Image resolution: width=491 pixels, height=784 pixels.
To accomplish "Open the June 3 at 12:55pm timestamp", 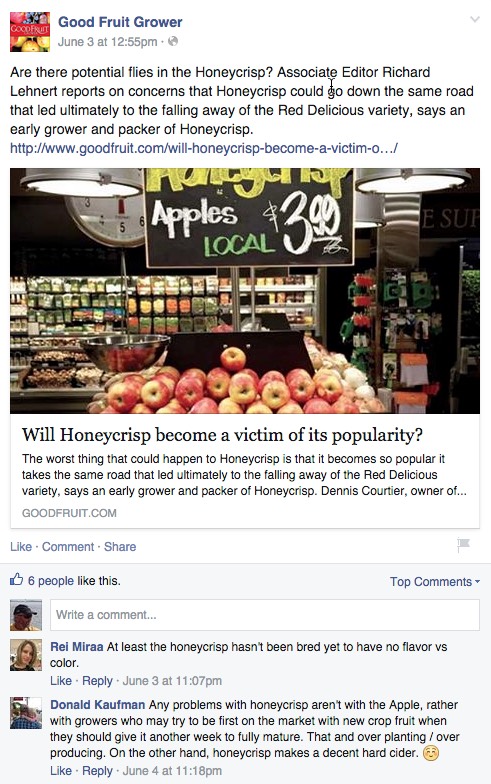I will pos(108,42).
